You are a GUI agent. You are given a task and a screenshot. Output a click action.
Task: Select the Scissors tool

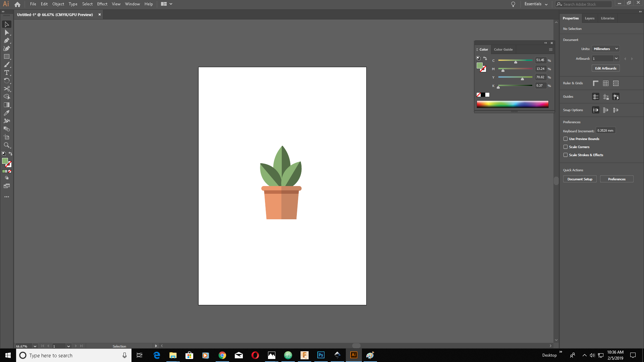[7, 89]
